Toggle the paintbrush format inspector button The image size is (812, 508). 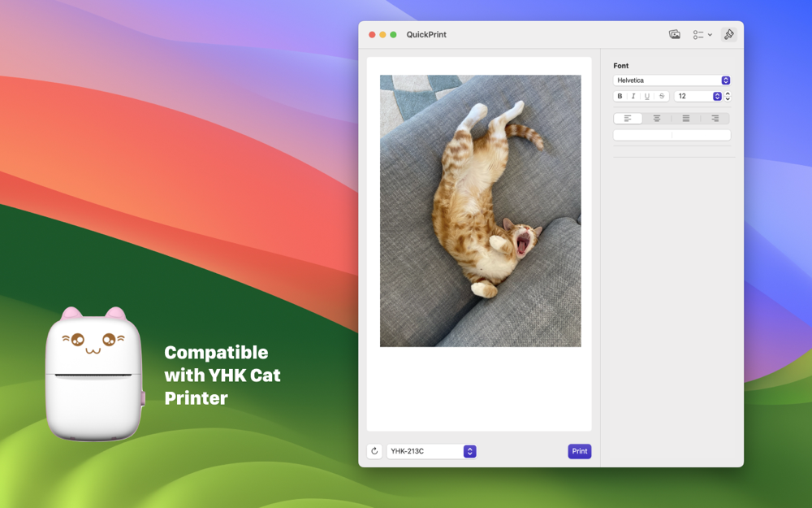[728, 35]
